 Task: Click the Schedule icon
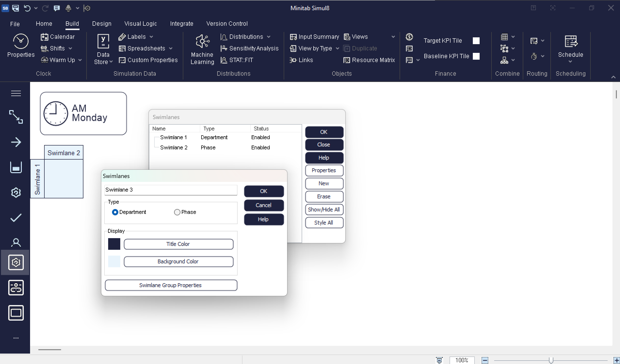(571, 41)
